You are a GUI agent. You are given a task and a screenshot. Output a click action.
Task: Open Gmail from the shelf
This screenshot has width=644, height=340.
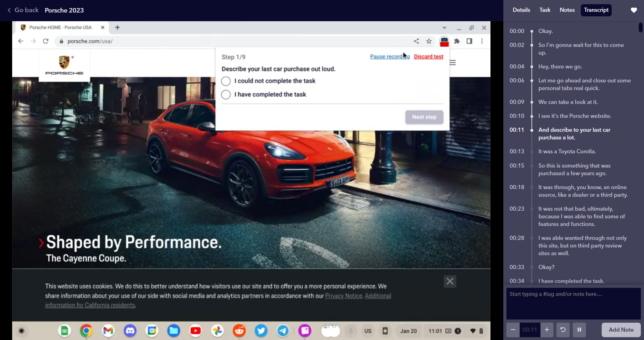pyautogui.click(x=108, y=331)
